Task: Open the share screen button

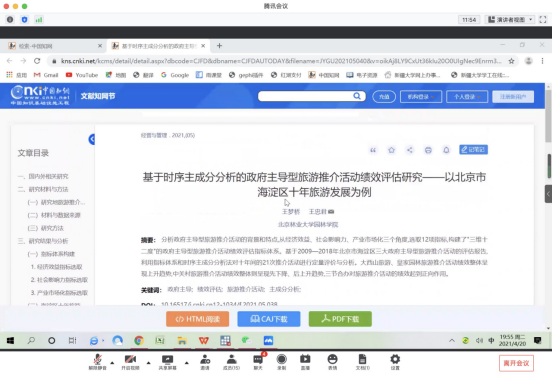Action: click(x=168, y=362)
